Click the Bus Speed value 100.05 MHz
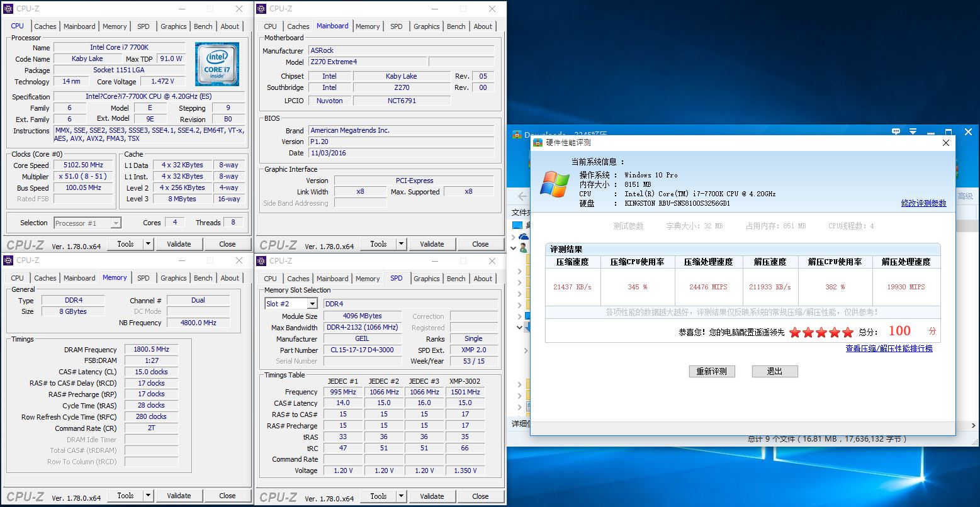This screenshot has width=980, height=507. click(83, 188)
